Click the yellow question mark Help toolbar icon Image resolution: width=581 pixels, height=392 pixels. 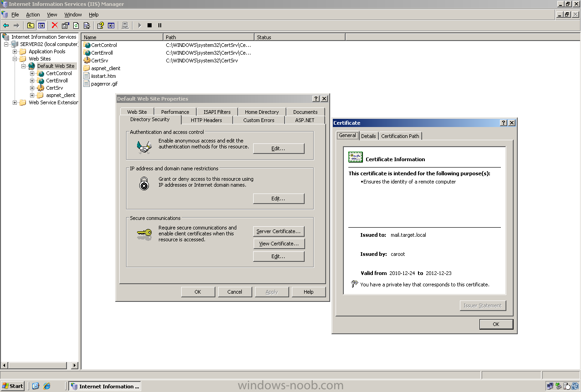(x=101, y=25)
